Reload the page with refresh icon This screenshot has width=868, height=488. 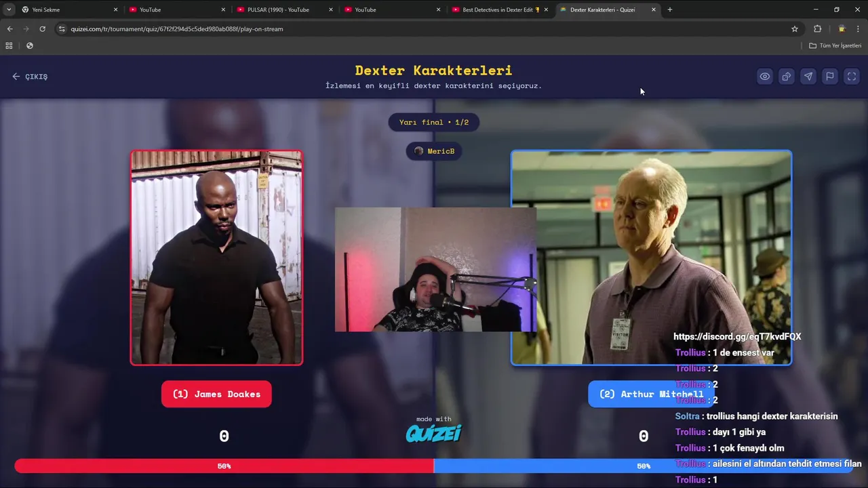click(x=42, y=29)
